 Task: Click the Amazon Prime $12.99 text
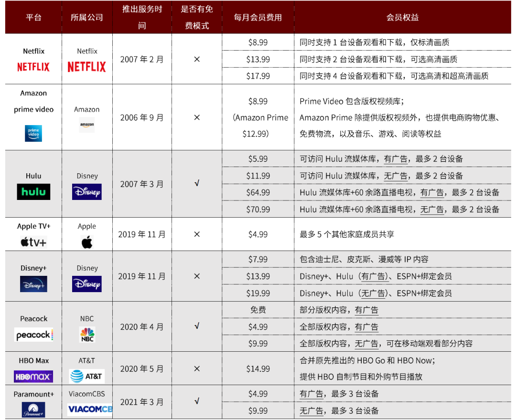[x=259, y=126]
